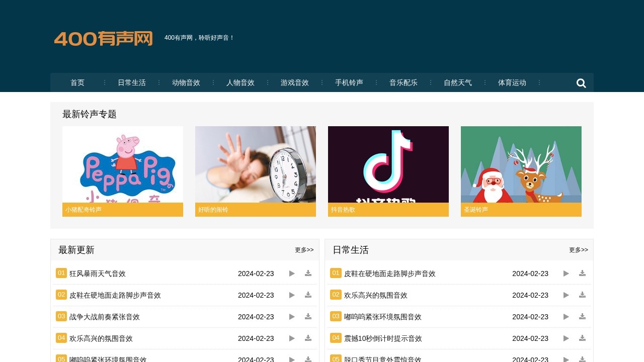Viewport: 644px width, 362px height.
Task: Open the 手机铃声 navigation menu
Action: click(x=349, y=83)
